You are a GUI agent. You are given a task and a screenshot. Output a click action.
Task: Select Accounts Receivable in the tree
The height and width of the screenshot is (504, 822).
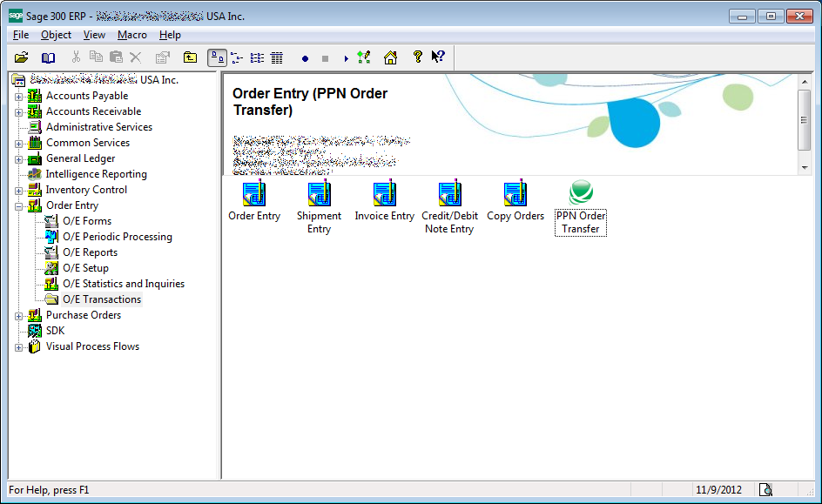point(94,111)
